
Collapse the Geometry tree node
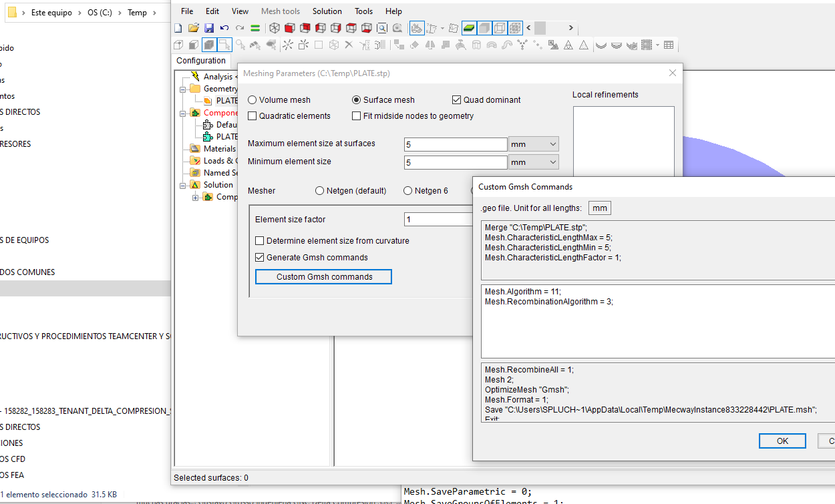[x=182, y=89]
